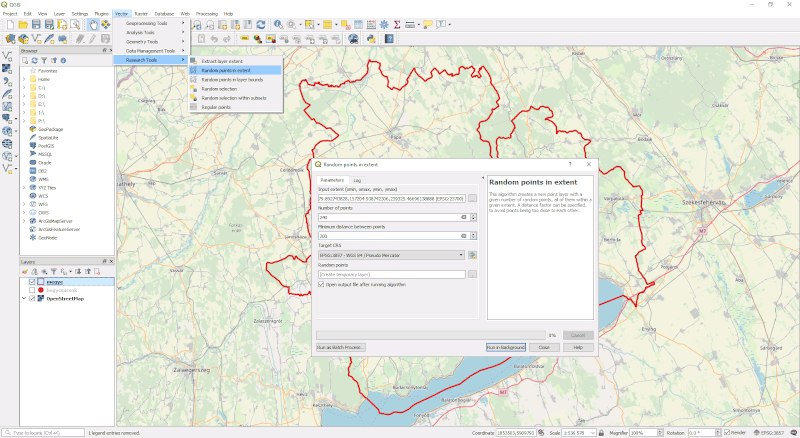Click the Pan Map to Selection icon

(x=106, y=25)
